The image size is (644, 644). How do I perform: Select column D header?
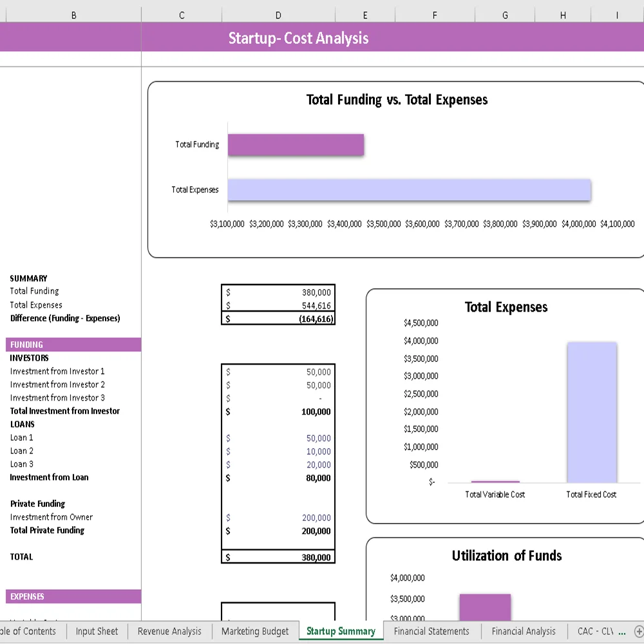coord(278,14)
